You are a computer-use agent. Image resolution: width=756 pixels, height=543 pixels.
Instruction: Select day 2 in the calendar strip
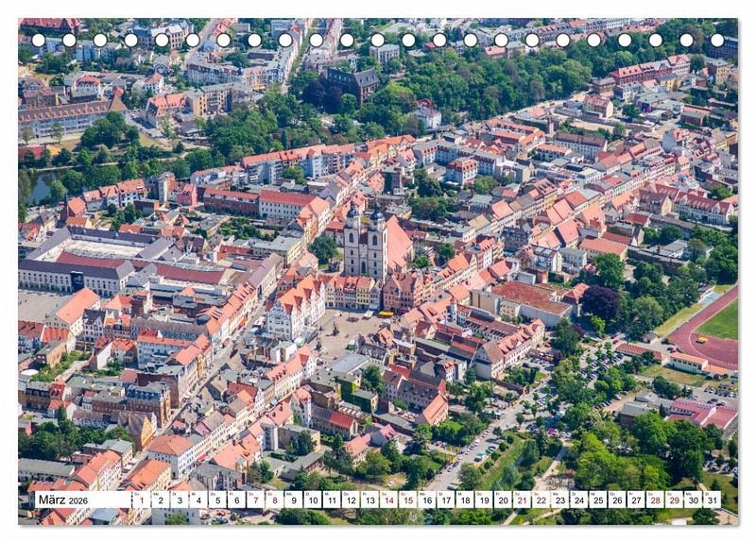pos(160,500)
